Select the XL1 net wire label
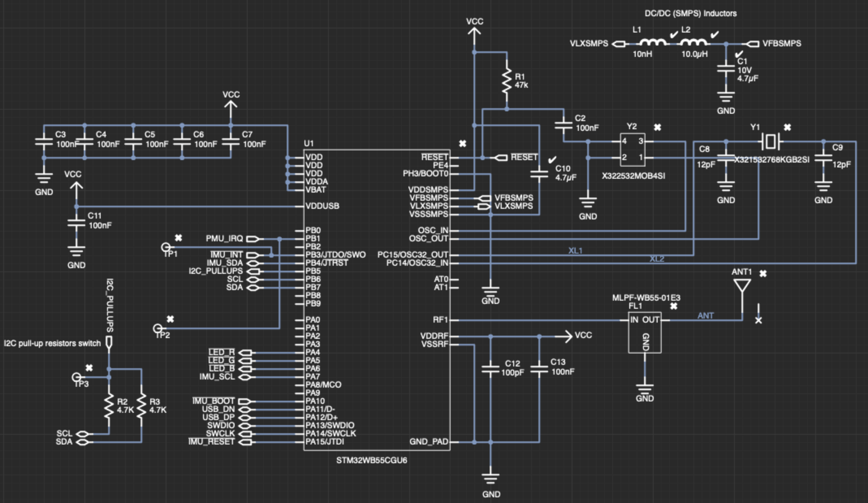Screen dimensions: 868x503 click(575, 251)
